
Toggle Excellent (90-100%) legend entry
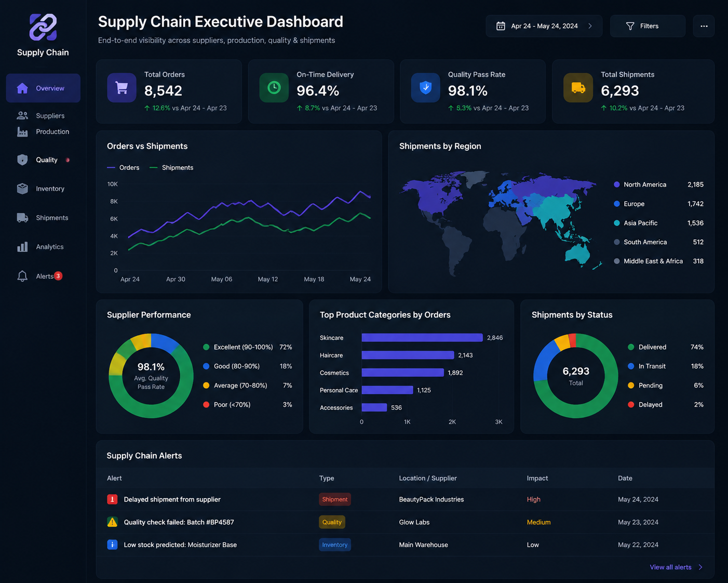pos(247,347)
